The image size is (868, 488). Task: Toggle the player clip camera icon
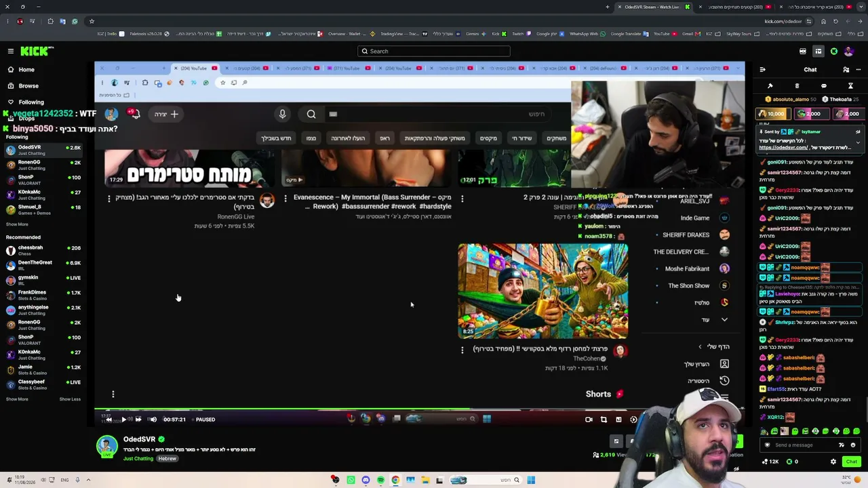click(589, 420)
